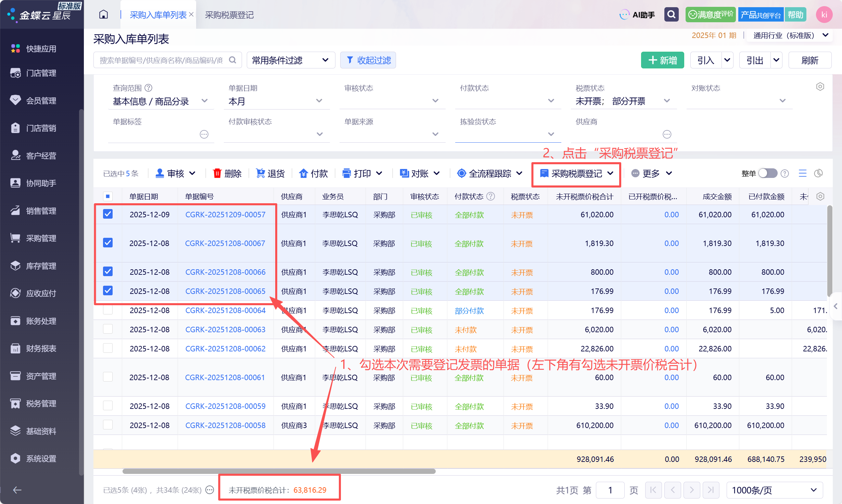Click the home icon in top bar
The height and width of the screenshot is (504, 842).
(103, 15)
